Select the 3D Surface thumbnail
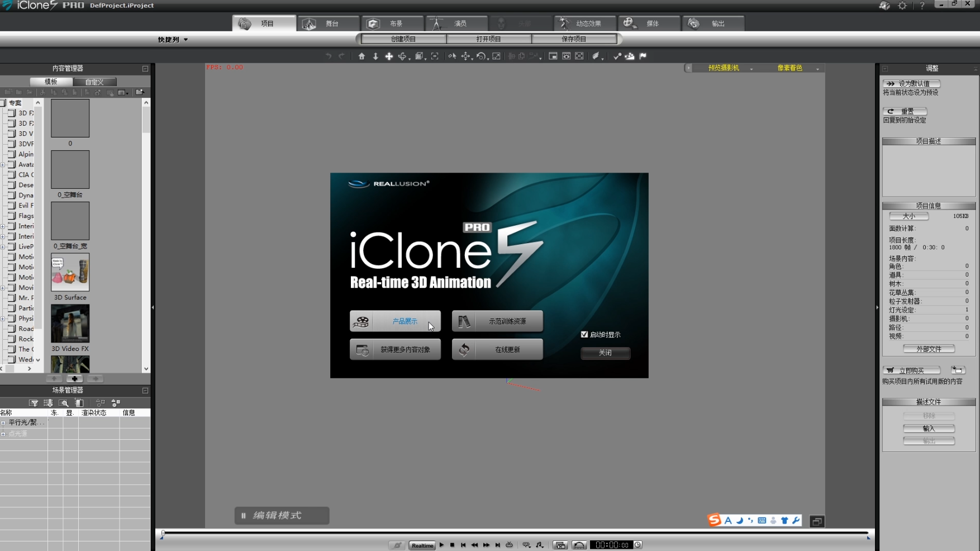 pos(70,272)
